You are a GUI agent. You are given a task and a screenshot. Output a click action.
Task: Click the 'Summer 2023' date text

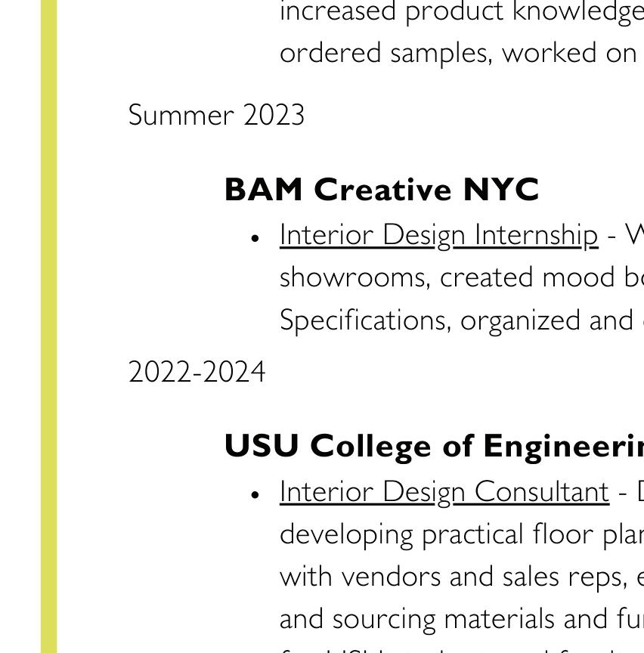(x=216, y=115)
